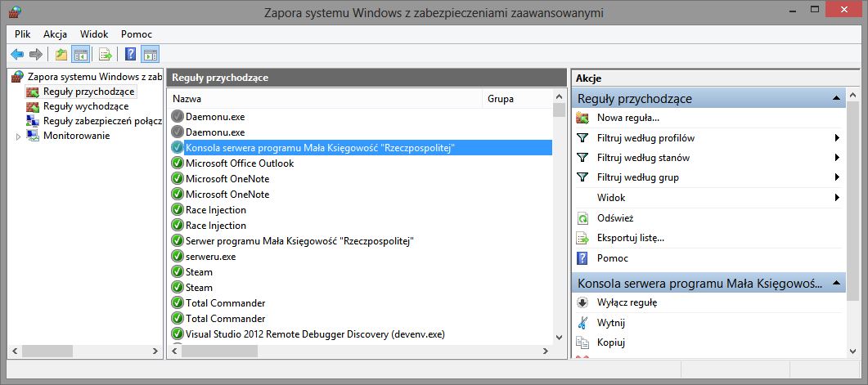Open the Widok menu in menu bar
Viewport: 868px width, 385px height.
pyautogui.click(x=94, y=34)
